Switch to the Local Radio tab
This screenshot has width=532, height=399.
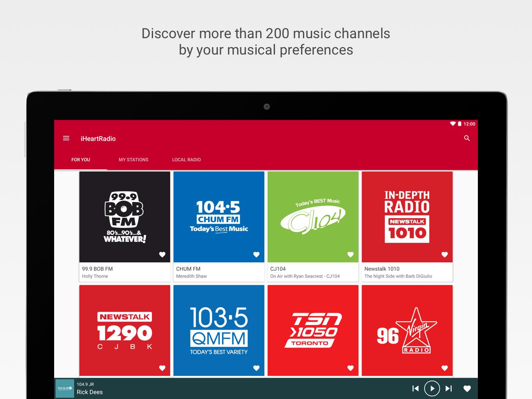click(x=187, y=160)
